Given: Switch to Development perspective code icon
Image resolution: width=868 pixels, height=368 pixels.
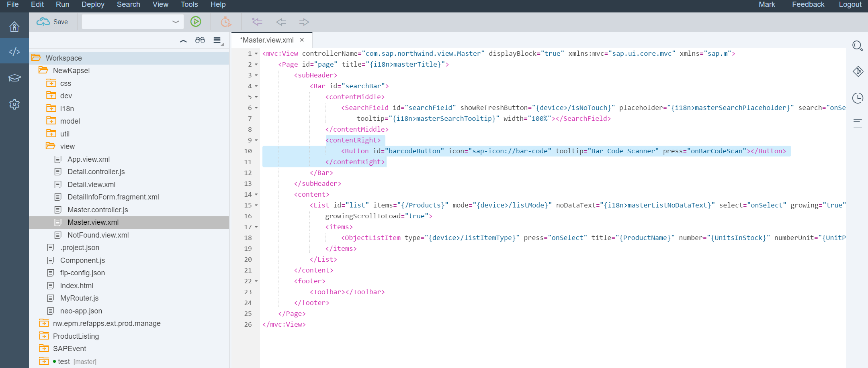Looking at the screenshot, I should point(14,51).
